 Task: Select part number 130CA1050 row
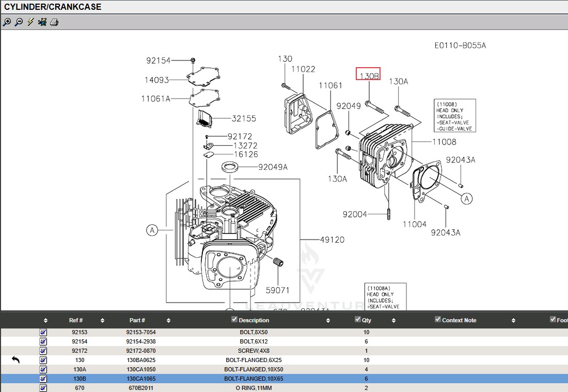coord(140,369)
